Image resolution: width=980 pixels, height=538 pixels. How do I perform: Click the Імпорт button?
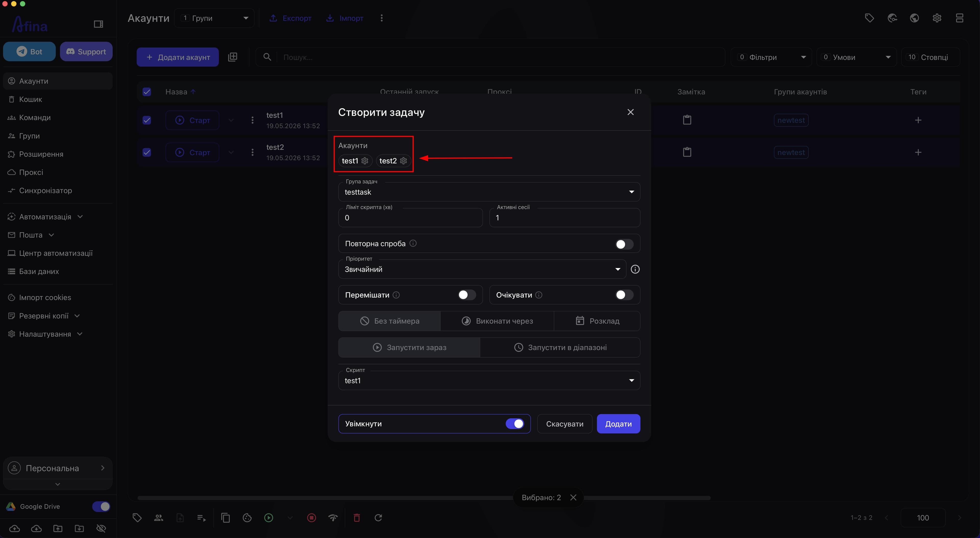(345, 18)
